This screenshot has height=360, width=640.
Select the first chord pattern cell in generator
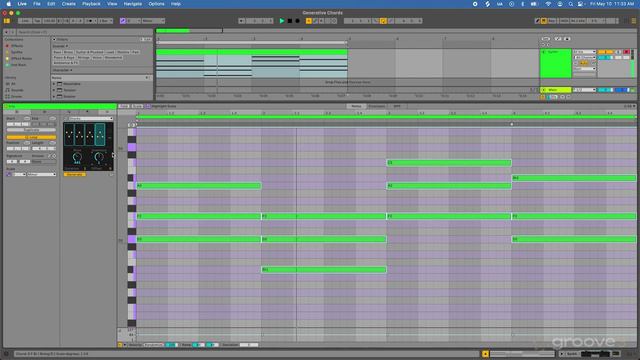pos(69,134)
